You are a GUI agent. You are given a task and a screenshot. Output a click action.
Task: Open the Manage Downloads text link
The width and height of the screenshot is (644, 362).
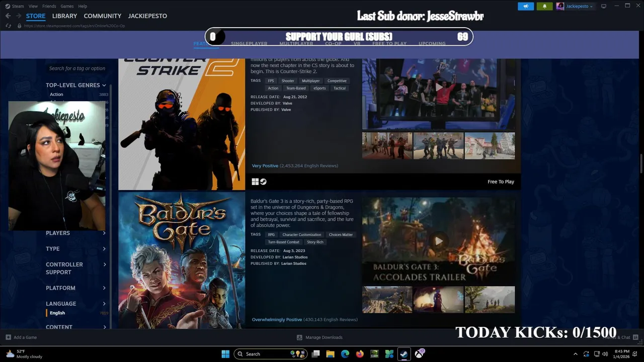tap(324, 337)
